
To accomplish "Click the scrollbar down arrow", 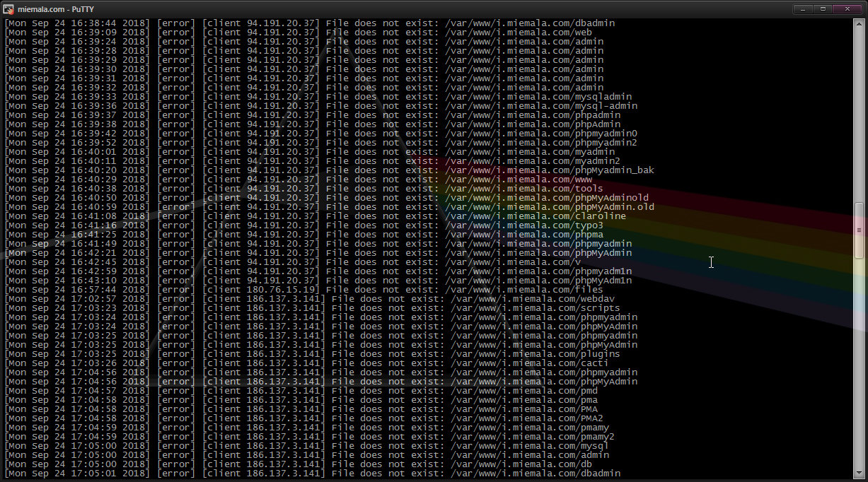I will pyautogui.click(x=860, y=474).
